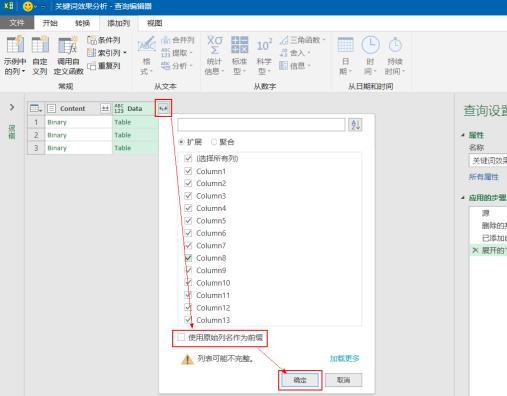The image size is (507, 396).
Task: Open Statistics (统计信息) tool
Action: pos(214,55)
